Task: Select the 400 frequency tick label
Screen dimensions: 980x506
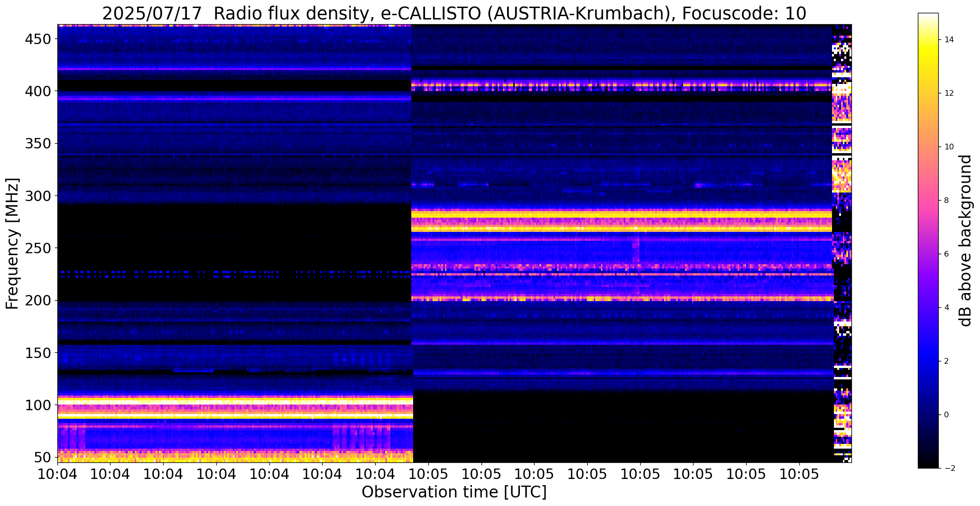Action: (37, 91)
